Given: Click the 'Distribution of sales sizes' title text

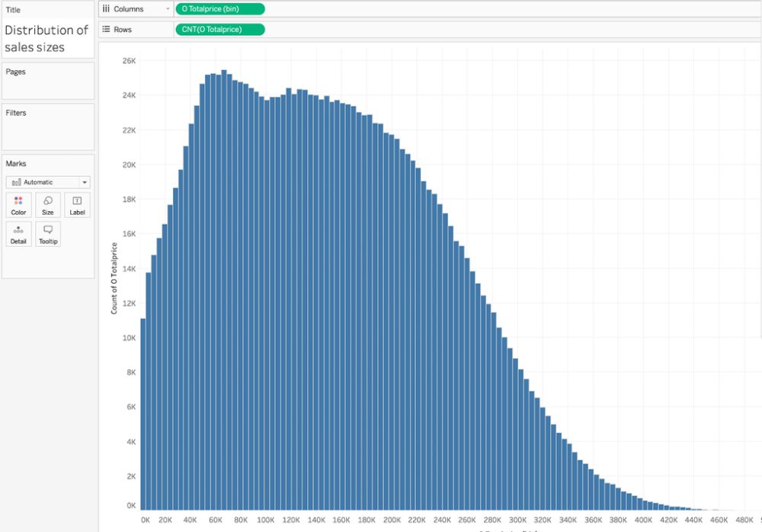Looking at the screenshot, I should 46,38.
